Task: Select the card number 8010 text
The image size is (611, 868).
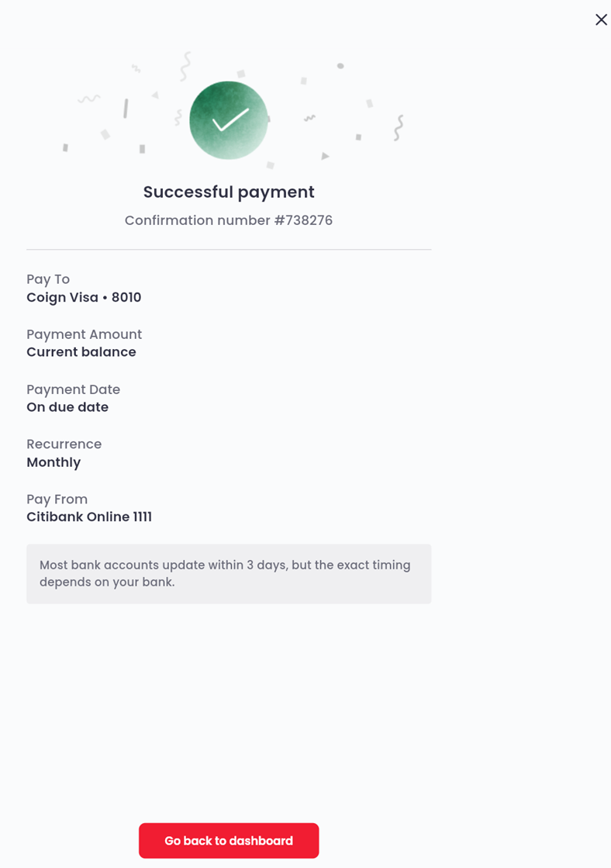Action: click(127, 297)
